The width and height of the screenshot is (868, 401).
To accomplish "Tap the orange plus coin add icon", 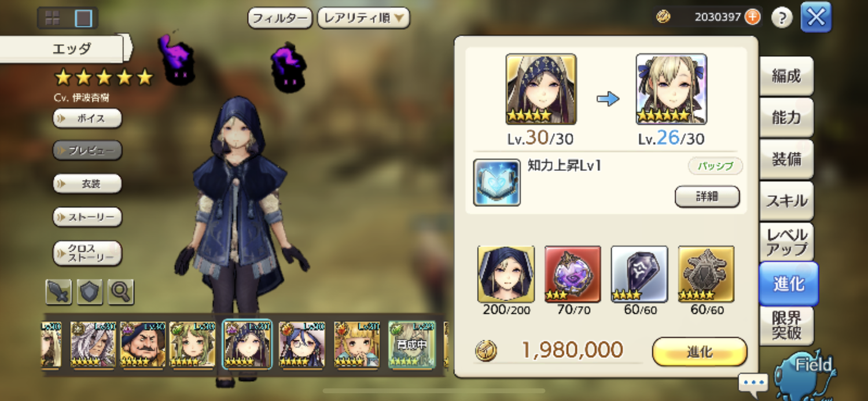I will coord(752,17).
